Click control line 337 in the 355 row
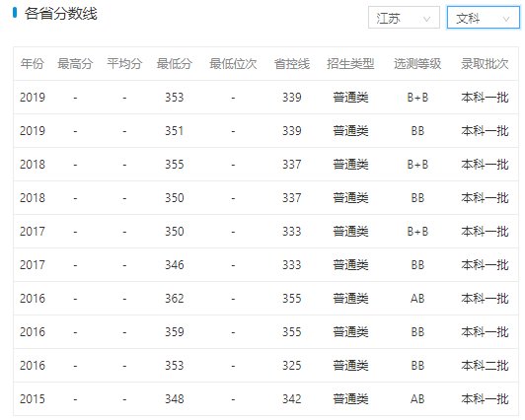 point(292,165)
